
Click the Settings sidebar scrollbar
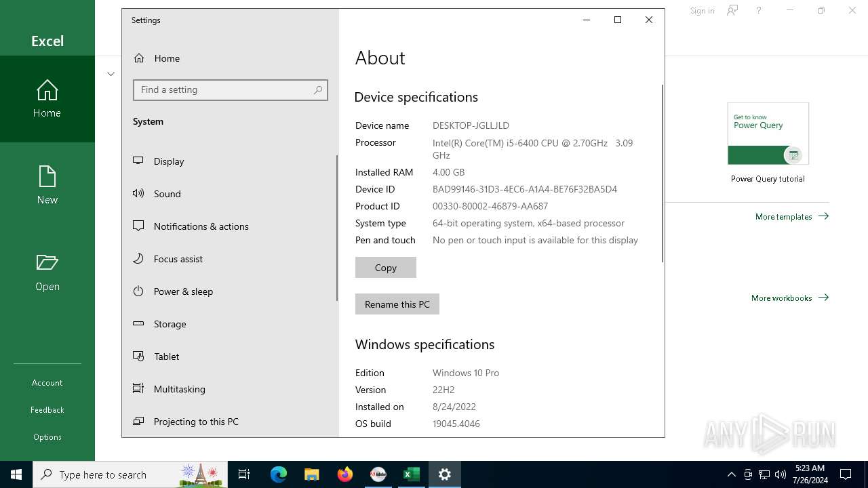337,228
